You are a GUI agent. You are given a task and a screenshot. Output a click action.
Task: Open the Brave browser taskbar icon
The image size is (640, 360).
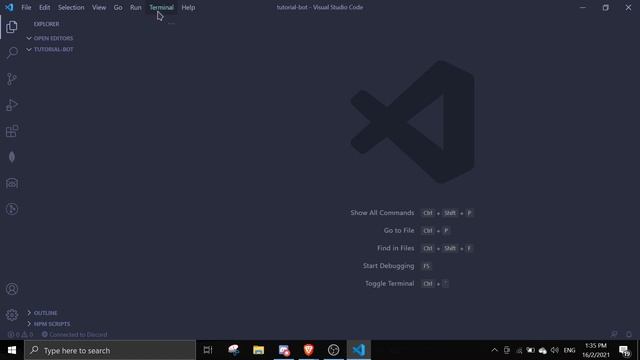coord(309,350)
